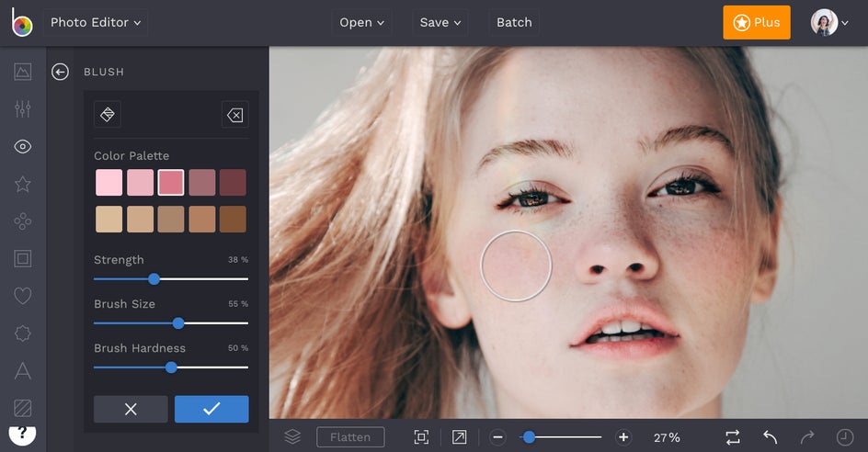Open the layers stack icon
The height and width of the screenshot is (452, 868).
tap(292, 437)
